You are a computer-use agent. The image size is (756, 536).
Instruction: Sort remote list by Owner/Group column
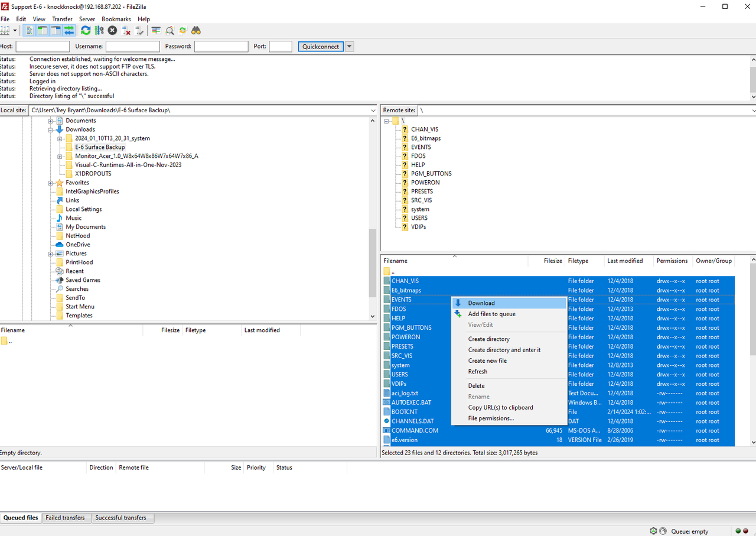(x=713, y=261)
